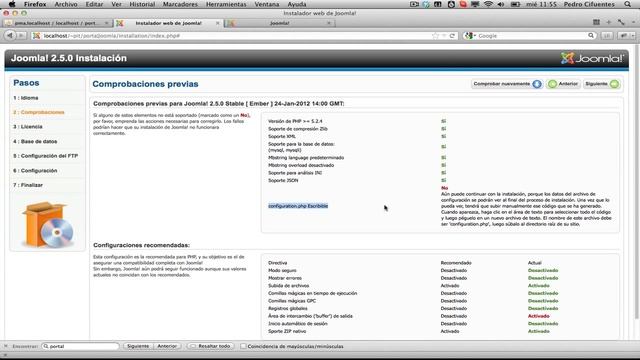Click 'Anterior' in the find bar
The image size is (640, 360).
(167, 346)
